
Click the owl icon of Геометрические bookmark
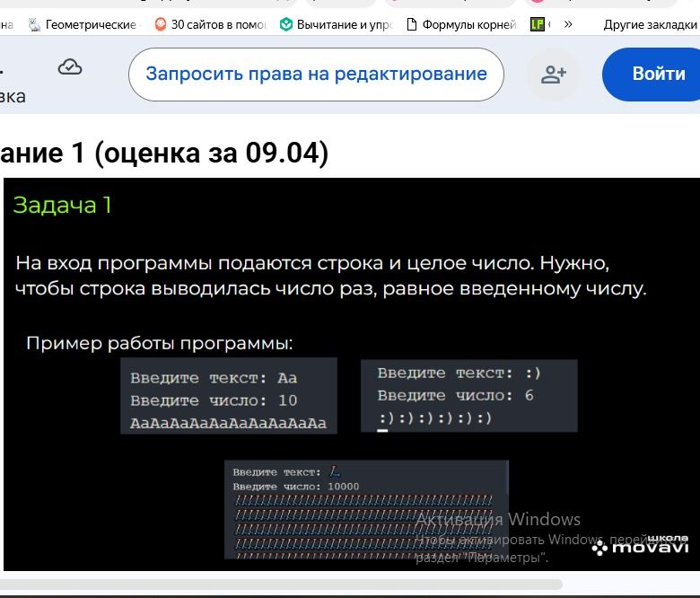pyautogui.click(x=34, y=24)
